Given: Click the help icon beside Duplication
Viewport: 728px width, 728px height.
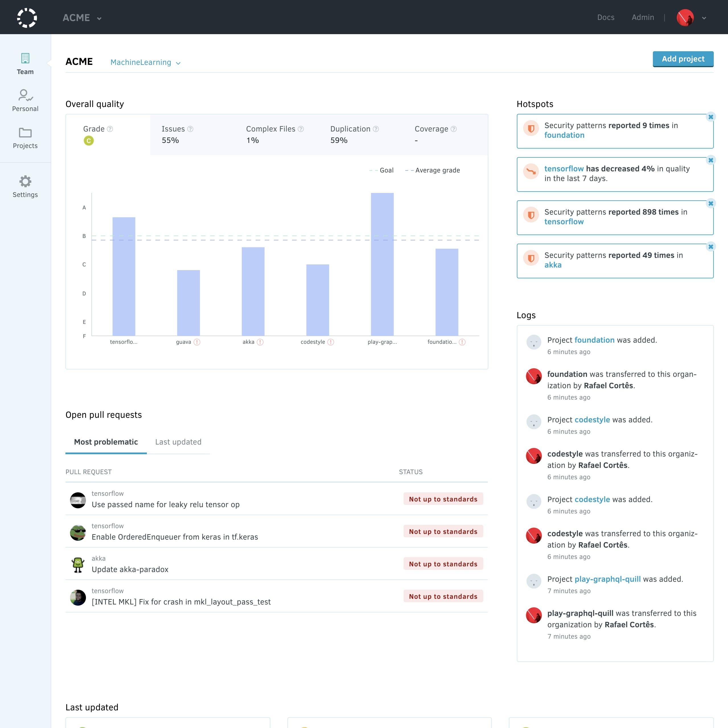Looking at the screenshot, I should (x=376, y=129).
